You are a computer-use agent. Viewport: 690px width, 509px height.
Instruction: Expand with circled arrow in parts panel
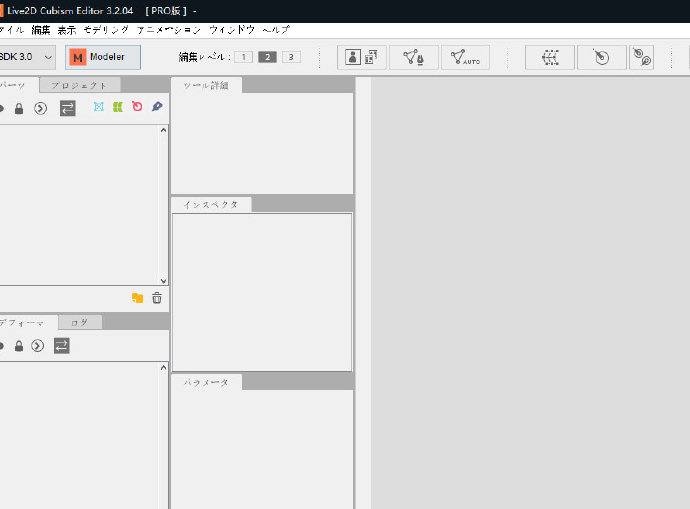click(40, 108)
